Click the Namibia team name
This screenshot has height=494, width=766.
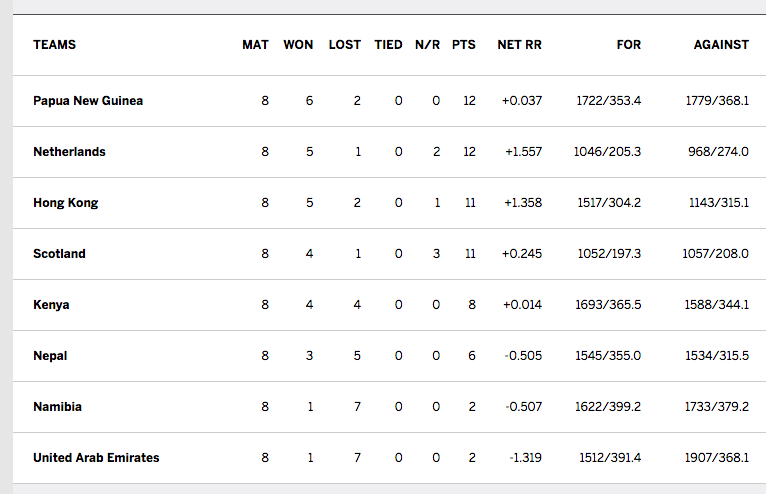coord(57,407)
